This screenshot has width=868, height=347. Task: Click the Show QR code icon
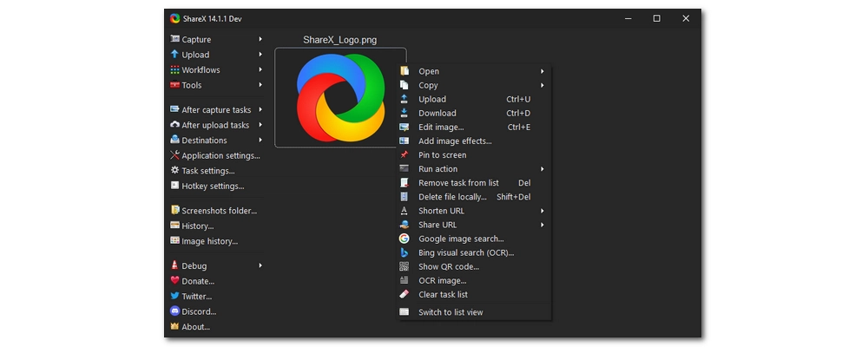(x=404, y=266)
